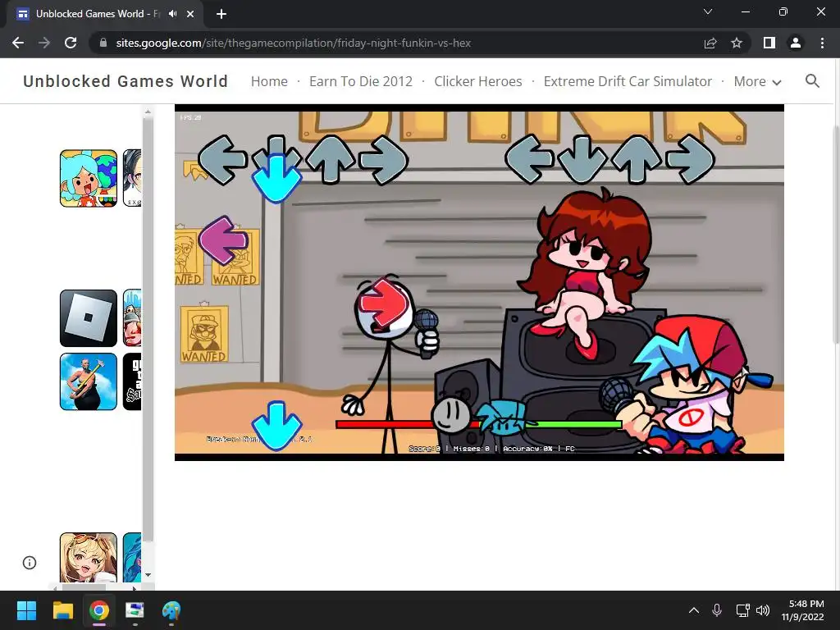Go to Earn To Die 2012
This screenshot has height=630, width=840.
[361, 81]
